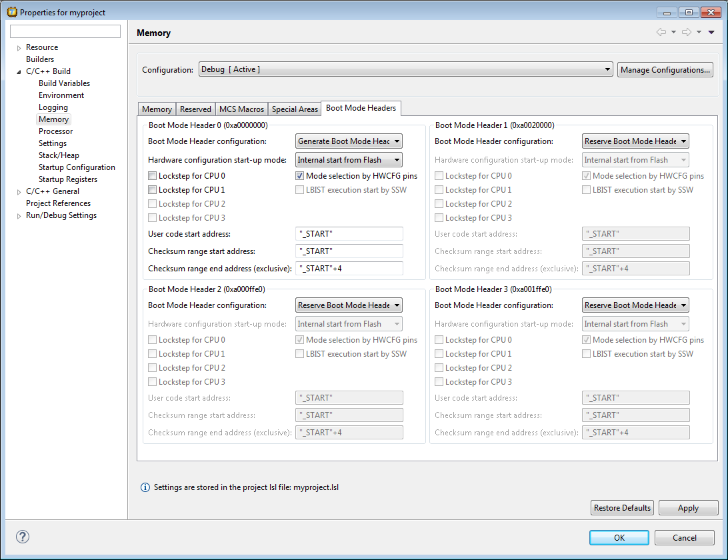This screenshot has width=728, height=560.
Task: Toggle Lockstep for CPU 2 in Header 0
Action: [152, 203]
